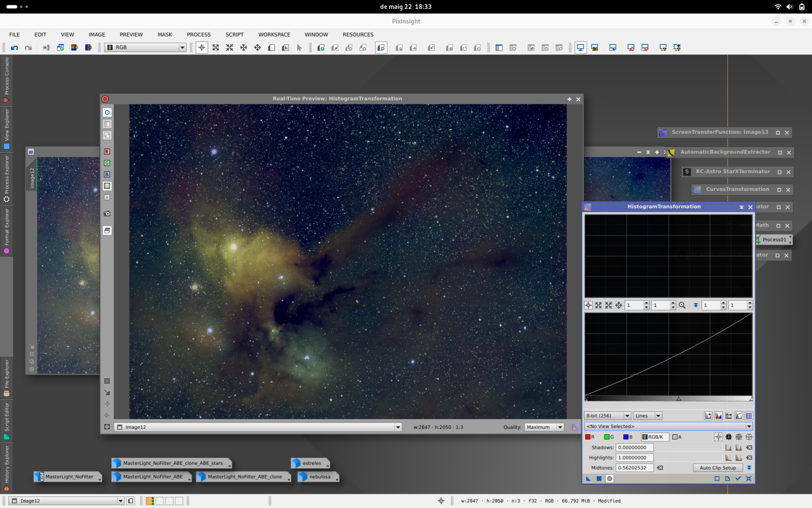The width and height of the screenshot is (812, 508).
Task: Click the Redo arrow in main toolbar
Action: click(29, 48)
